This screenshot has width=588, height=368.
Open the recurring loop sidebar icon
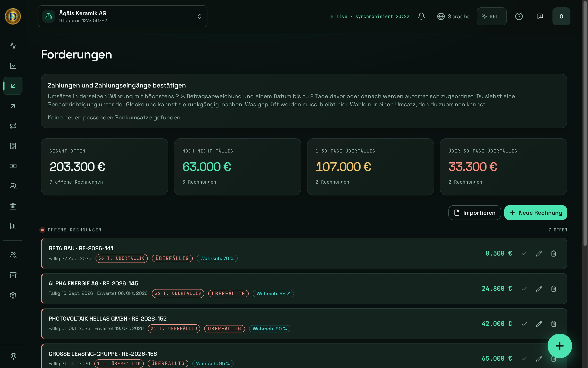tap(13, 126)
